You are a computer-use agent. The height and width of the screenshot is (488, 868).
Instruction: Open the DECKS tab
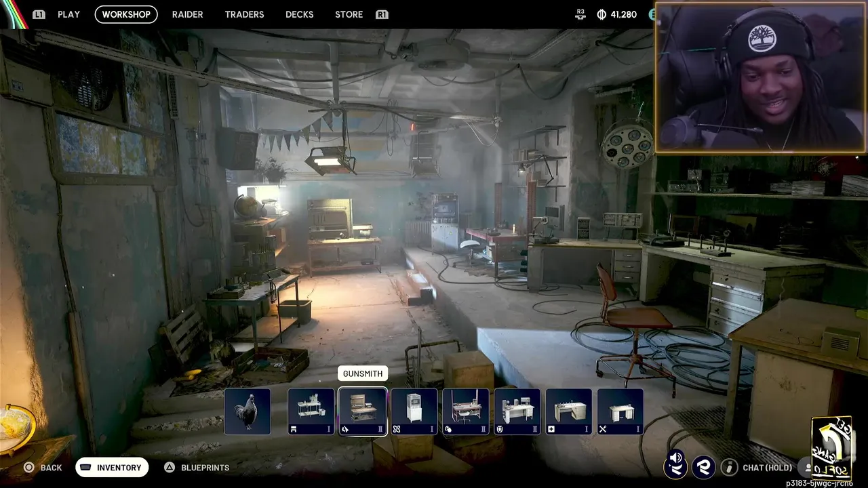tap(299, 14)
